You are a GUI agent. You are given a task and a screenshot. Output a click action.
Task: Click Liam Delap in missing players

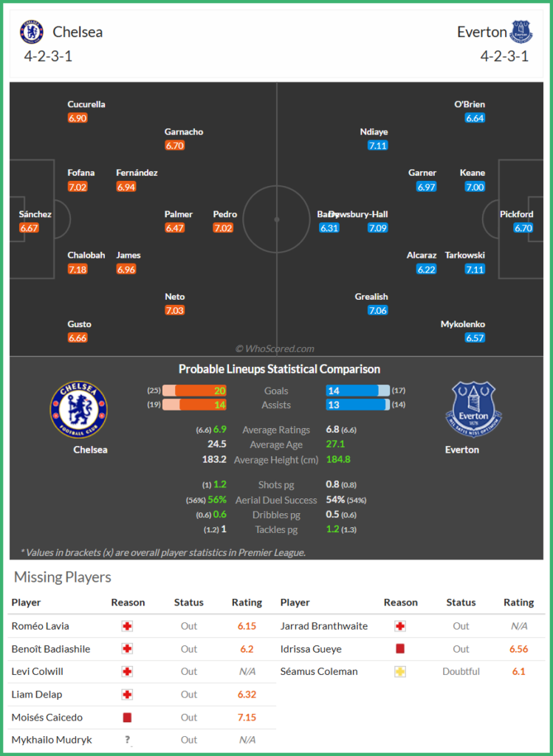coord(37,694)
